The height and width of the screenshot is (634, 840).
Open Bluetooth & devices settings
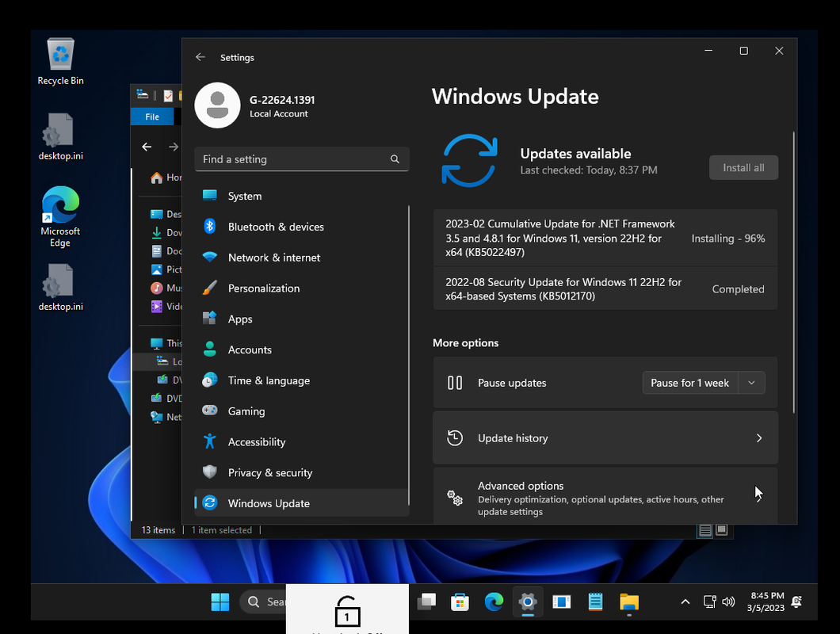tap(301, 227)
